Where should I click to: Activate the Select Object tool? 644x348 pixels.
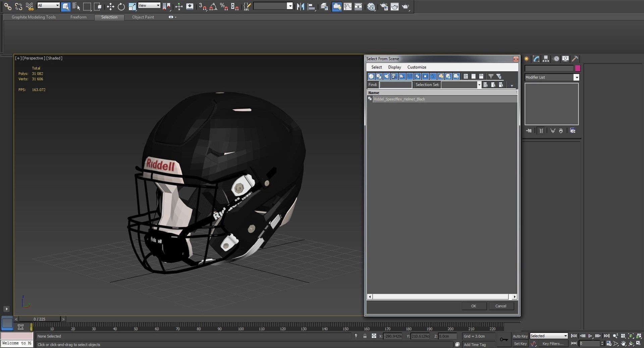(x=66, y=6)
